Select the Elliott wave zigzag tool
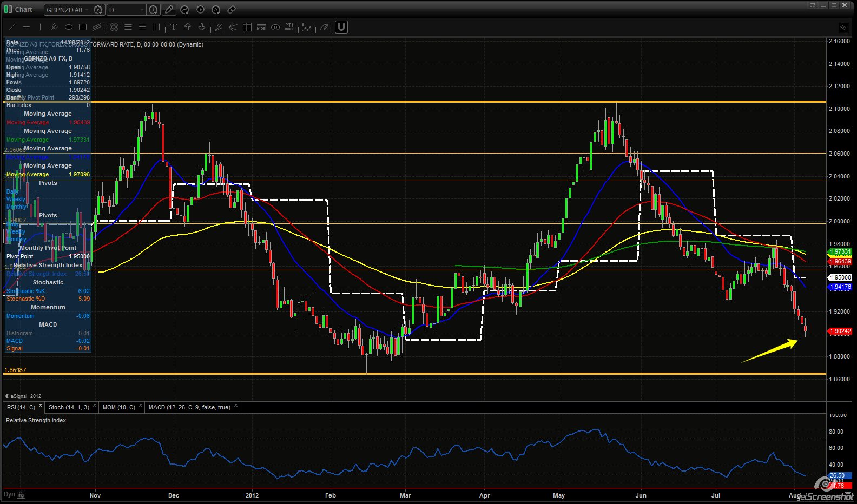This screenshot has width=857, height=504. pyautogui.click(x=307, y=27)
